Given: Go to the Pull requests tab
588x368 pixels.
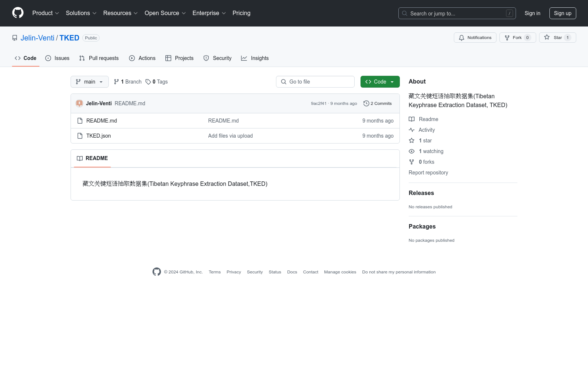Looking at the screenshot, I should click(x=99, y=58).
